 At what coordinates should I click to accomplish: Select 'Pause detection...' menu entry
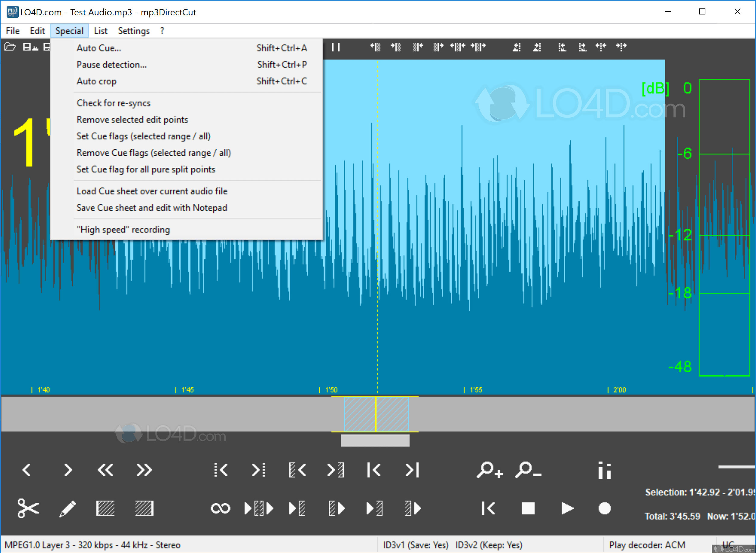click(111, 65)
